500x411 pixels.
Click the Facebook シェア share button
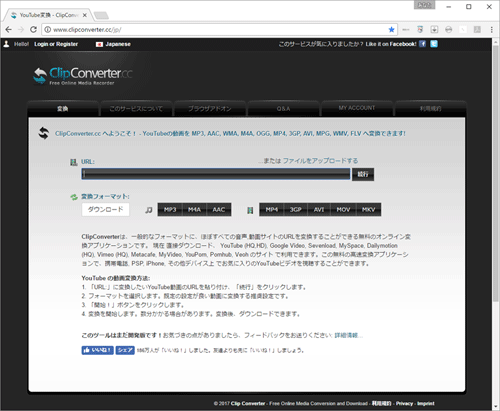[x=125, y=350]
